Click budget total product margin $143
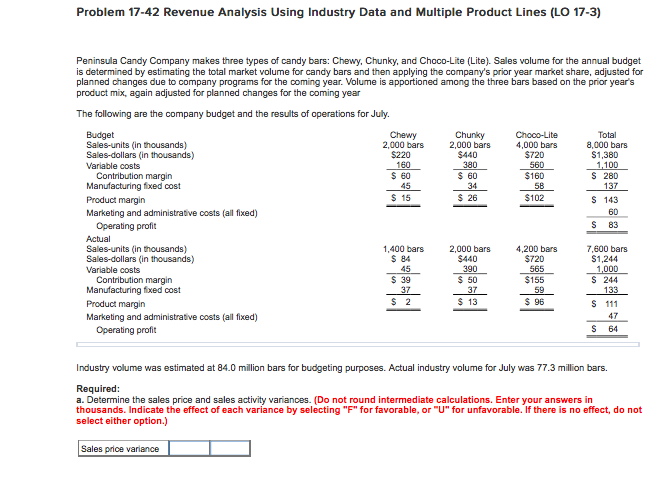660x481 pixels. (604, 200)
